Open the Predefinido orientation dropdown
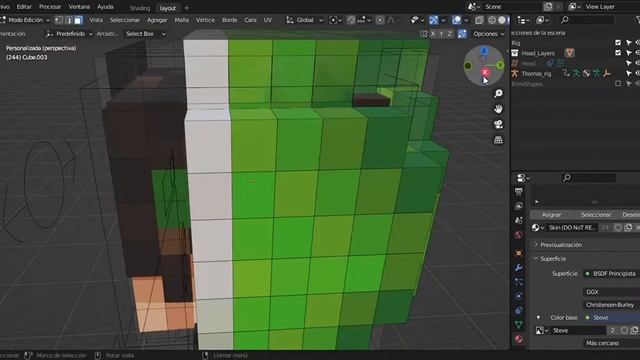Screen dimensions: 640x360 point(69,34)
